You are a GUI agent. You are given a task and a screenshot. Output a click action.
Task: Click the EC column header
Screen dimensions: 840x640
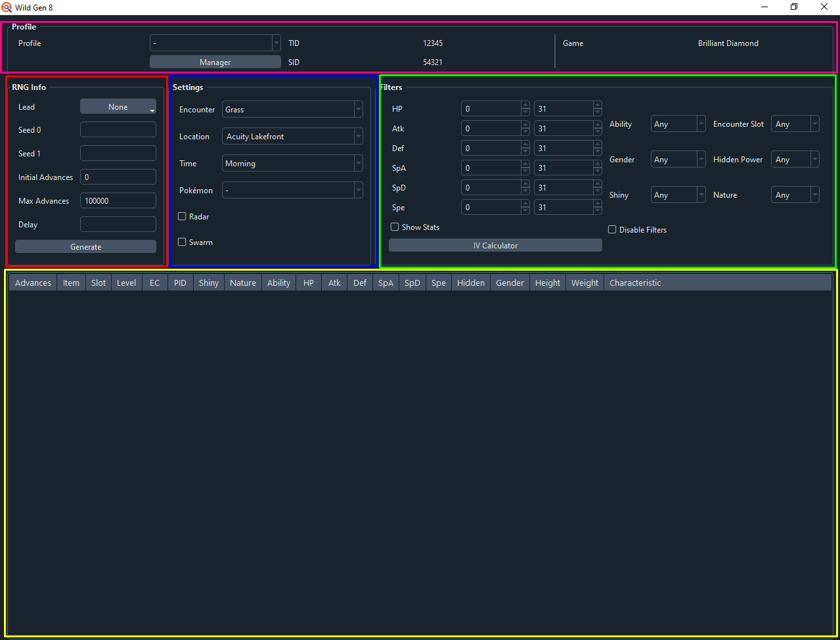[155, 283]
